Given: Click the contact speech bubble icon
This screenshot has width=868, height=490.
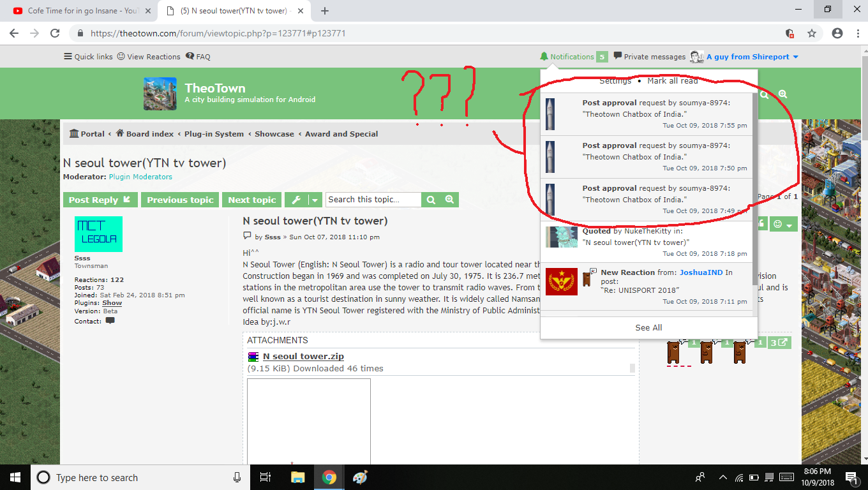Looking at the screenshot, I should [x=110, y=321].
